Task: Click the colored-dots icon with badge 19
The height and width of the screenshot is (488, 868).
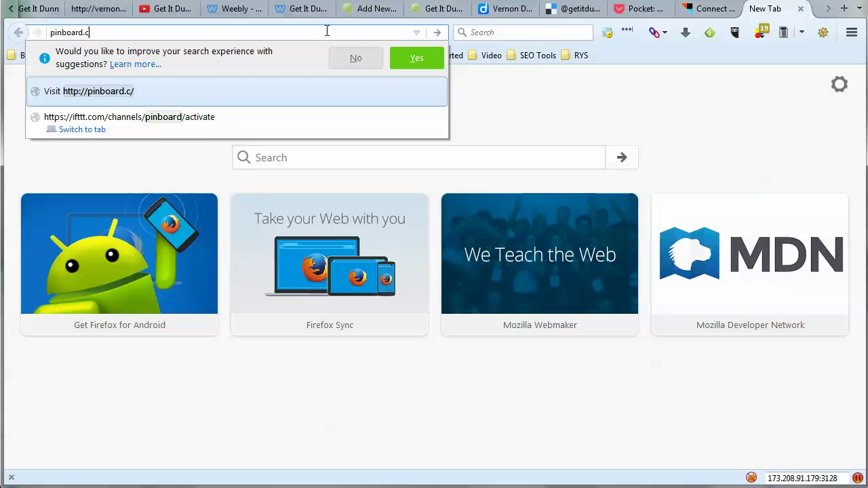Action: click(x=761, y=32)
